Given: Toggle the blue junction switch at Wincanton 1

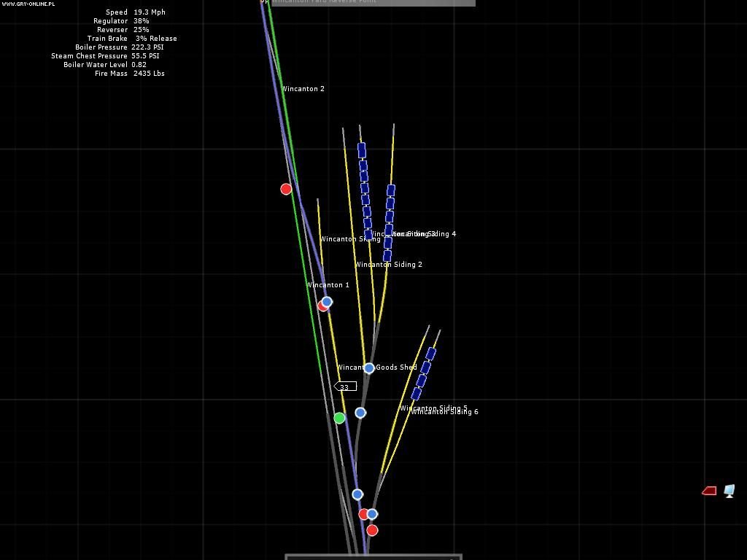Looking at the screenshot, I should 327,301.
